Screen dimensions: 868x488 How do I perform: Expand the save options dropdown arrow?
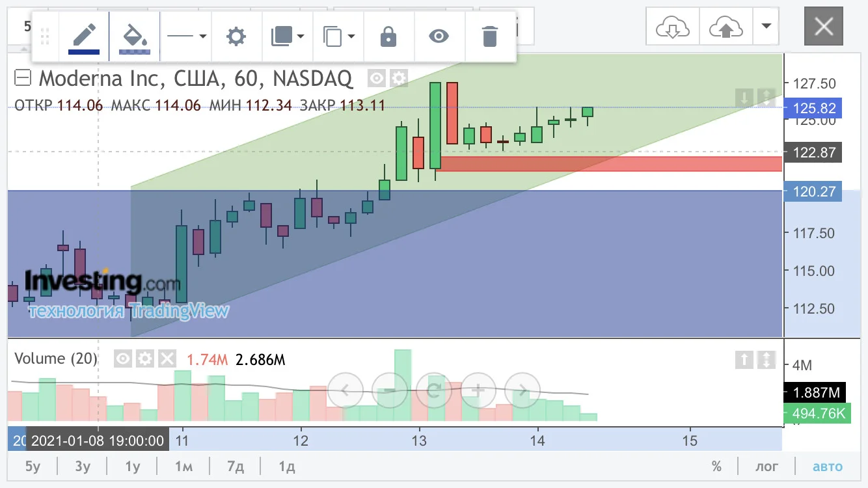[x=766, y=27]
